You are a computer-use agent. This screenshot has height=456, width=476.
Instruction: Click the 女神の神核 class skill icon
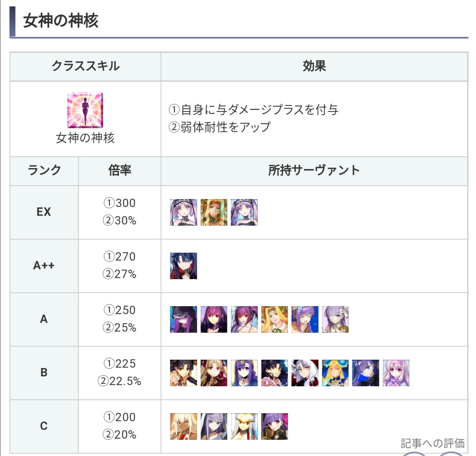(x=85, y=110)
